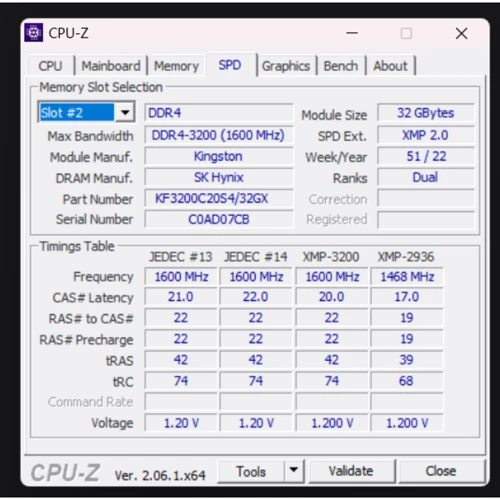The height and width of the screenshot is (500, 500).
Task: Click the Validate button
Action: click(x=352, y=471)
